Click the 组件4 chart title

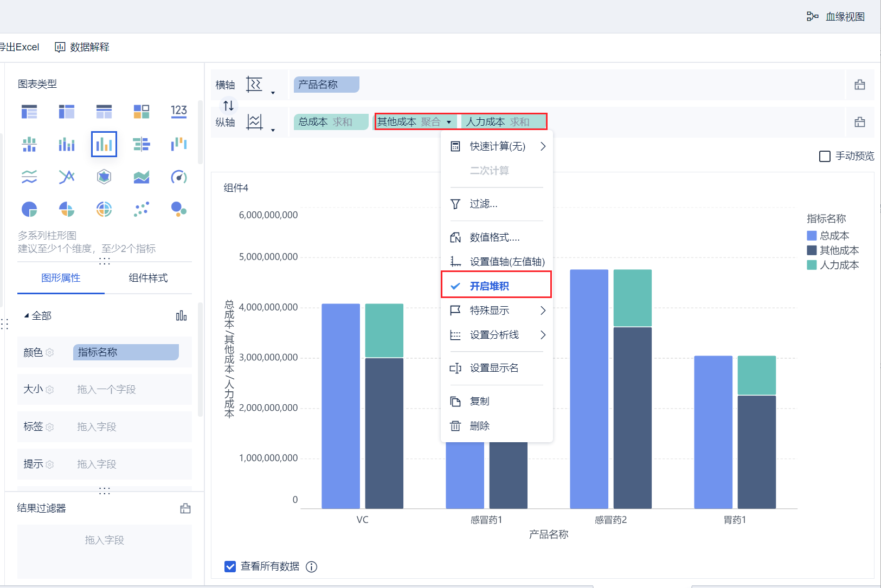[236, 188]
